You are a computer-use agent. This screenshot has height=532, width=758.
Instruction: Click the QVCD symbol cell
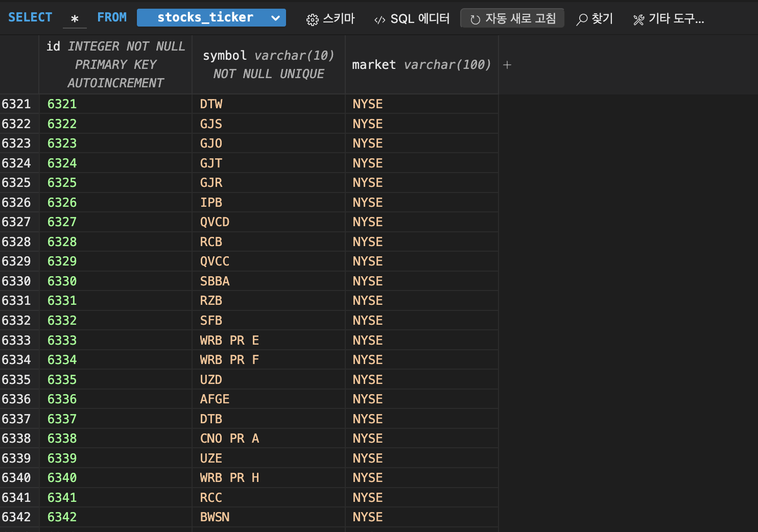pos(269,222)
